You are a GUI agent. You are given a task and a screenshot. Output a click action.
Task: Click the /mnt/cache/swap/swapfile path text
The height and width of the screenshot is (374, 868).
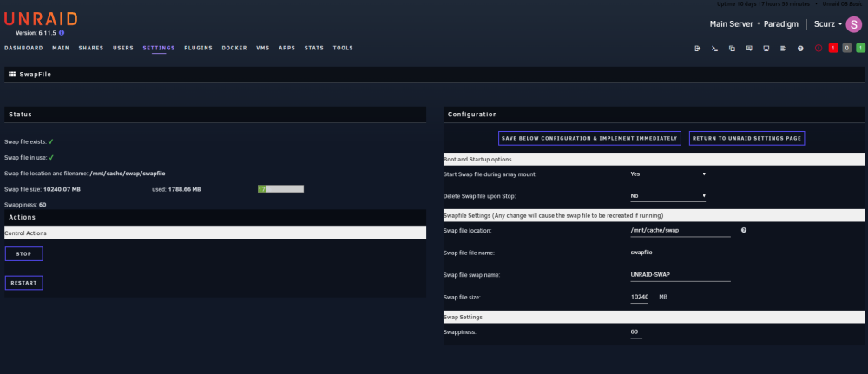point(128,174)
